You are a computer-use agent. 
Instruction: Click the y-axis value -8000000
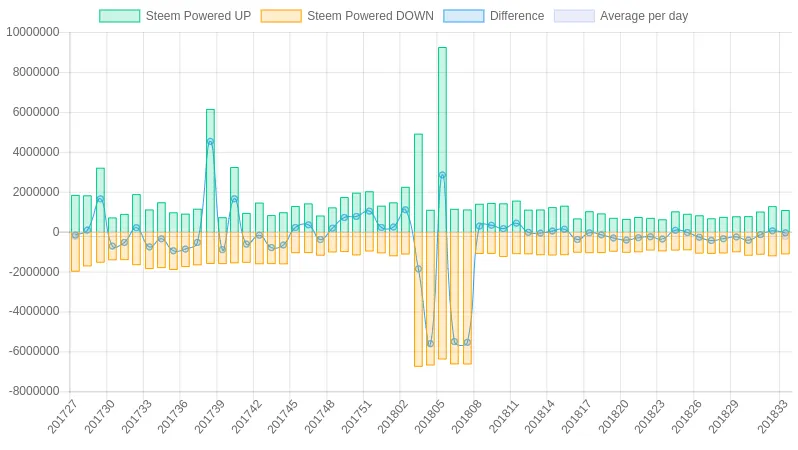tap(34, 391)
